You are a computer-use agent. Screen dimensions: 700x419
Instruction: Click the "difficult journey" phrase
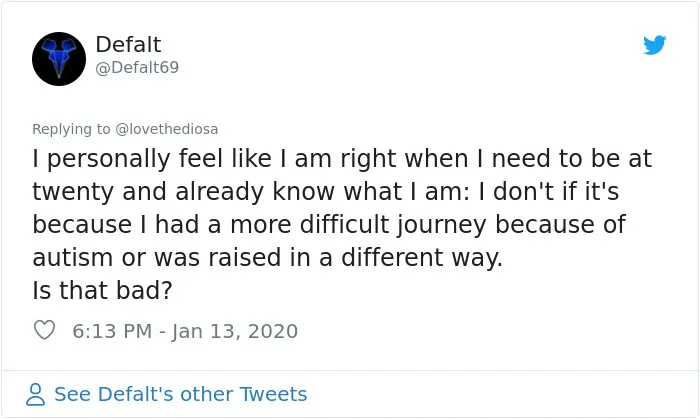(393, 225)
